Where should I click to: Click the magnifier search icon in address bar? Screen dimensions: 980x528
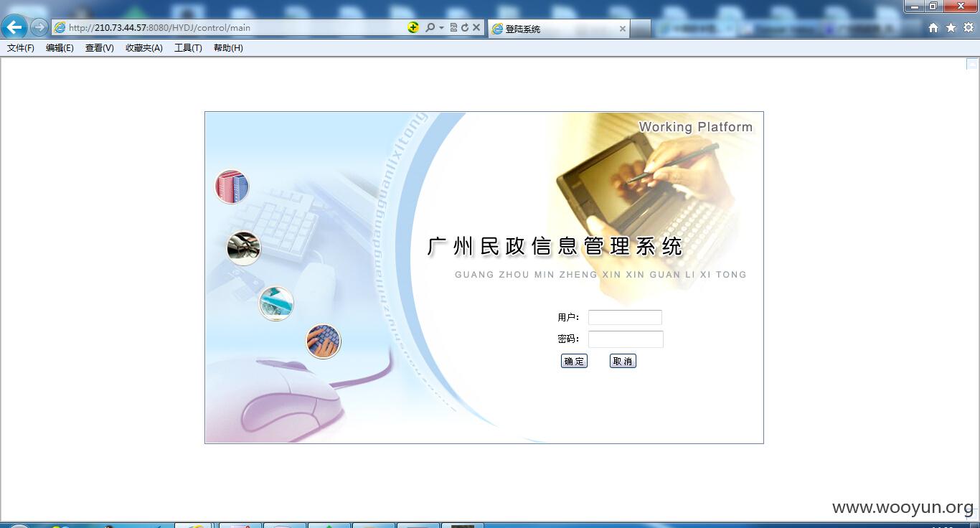point(430,27)
